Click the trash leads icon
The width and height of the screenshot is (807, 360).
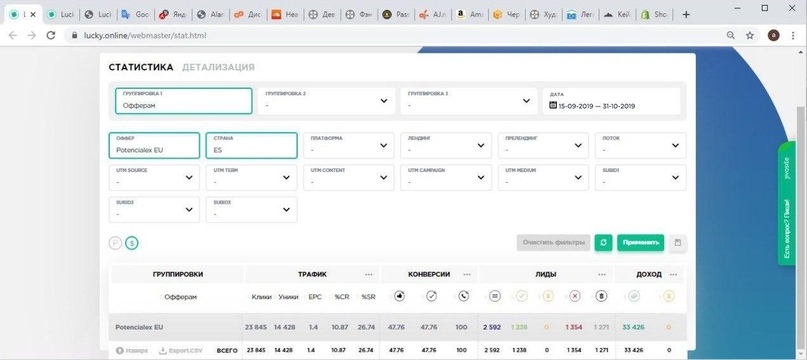tap(602, 296)
